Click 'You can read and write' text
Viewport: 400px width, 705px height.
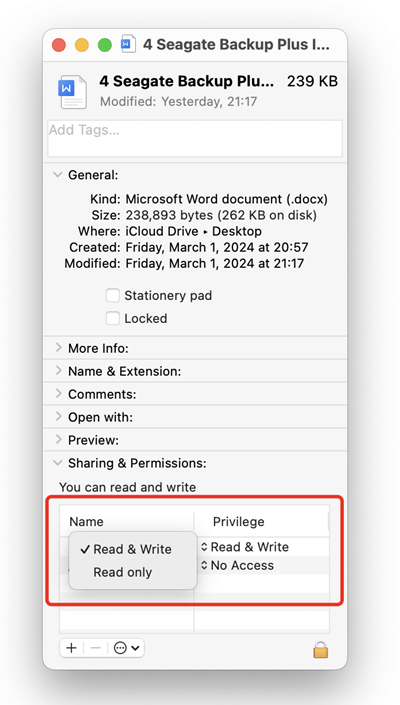128,487
